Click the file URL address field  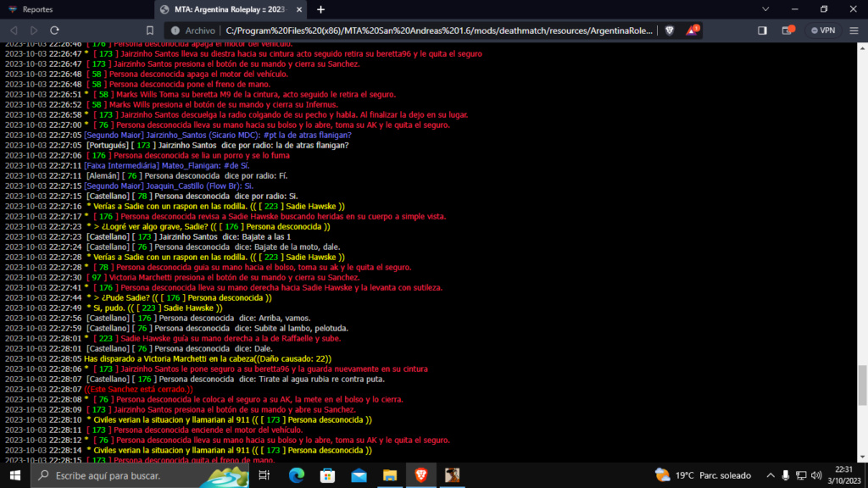pyautogui.click(x=439, y=30)
